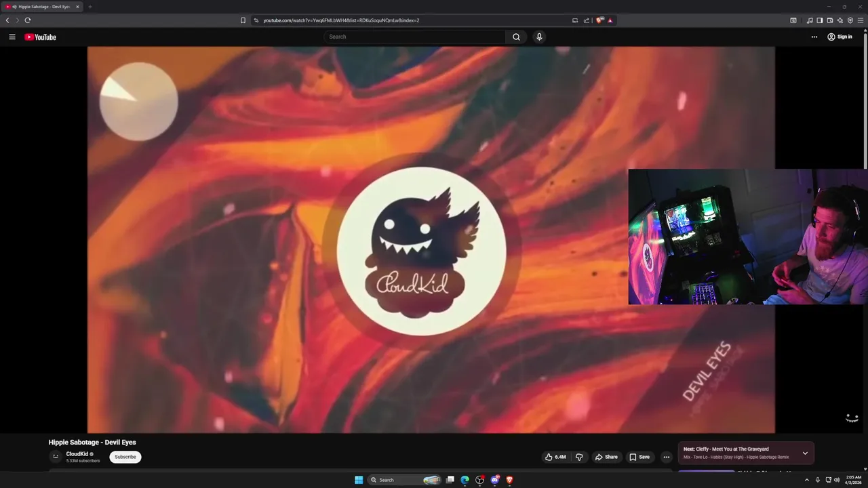The height and width of the screenshot is (488, 868).
Task: Toggle browser sidebar panel icon
Action: (820, 20)
